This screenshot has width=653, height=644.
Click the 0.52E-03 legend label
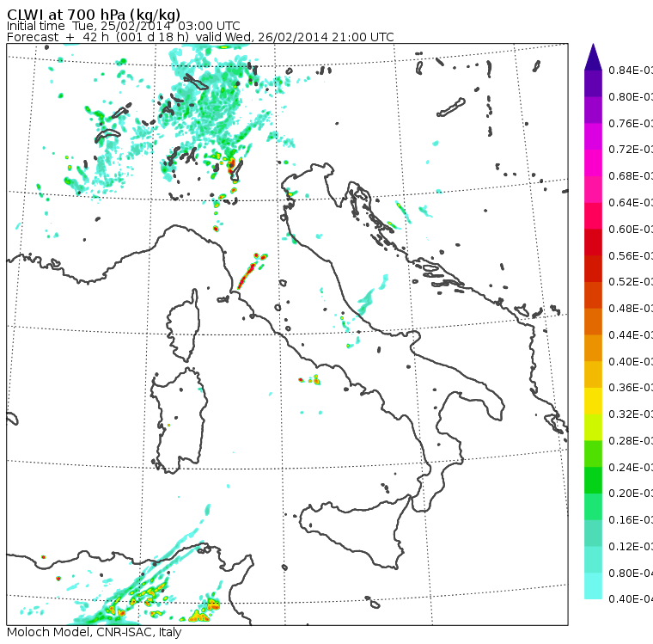tap(631, 282)
